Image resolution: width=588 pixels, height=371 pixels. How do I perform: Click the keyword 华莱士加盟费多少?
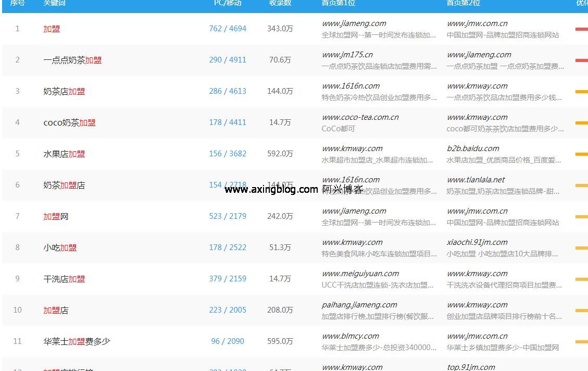pos(77,341)
